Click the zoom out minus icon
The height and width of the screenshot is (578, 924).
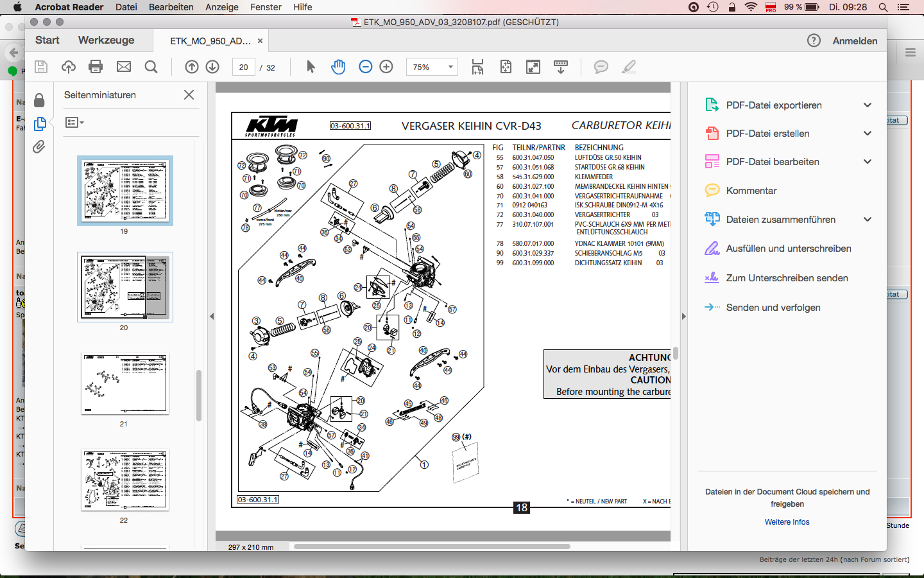(365, 67)
